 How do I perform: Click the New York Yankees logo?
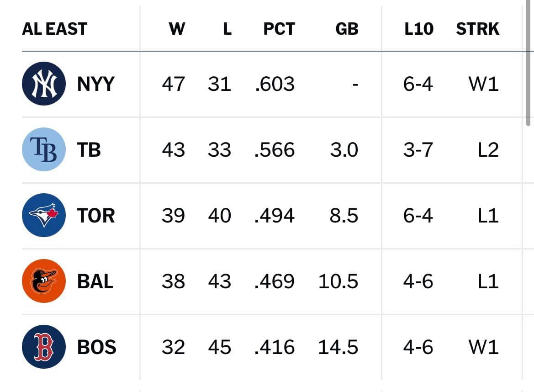pos(43,84)
